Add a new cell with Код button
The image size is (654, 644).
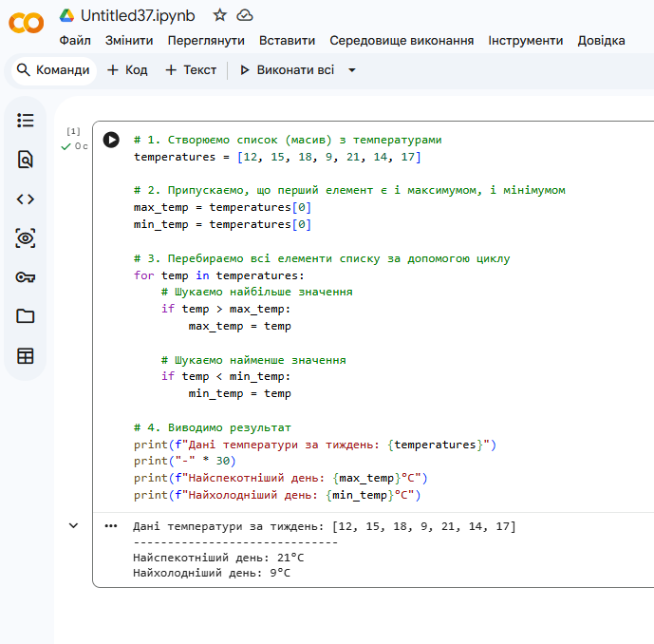click(127, 70)
